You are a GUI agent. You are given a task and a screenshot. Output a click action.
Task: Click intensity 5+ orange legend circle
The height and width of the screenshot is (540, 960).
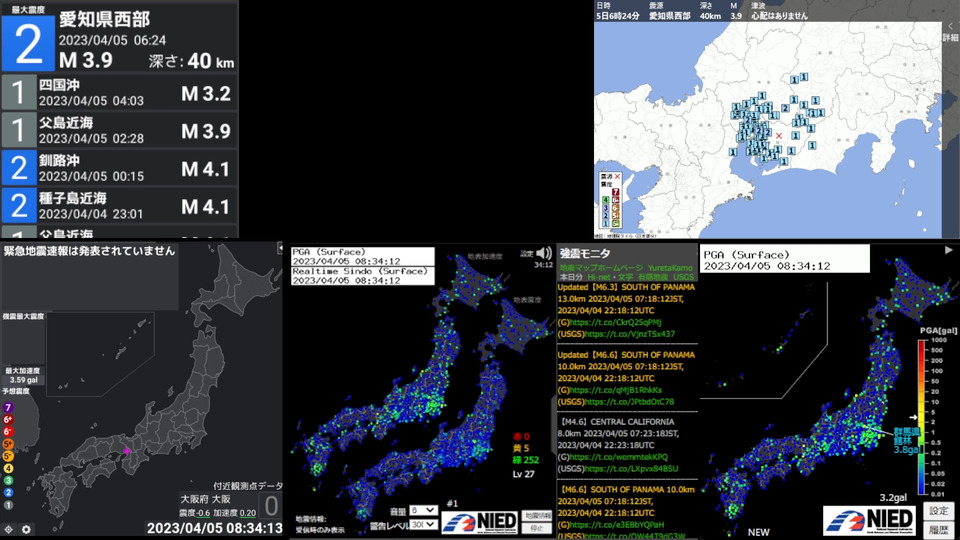[8, 444]
